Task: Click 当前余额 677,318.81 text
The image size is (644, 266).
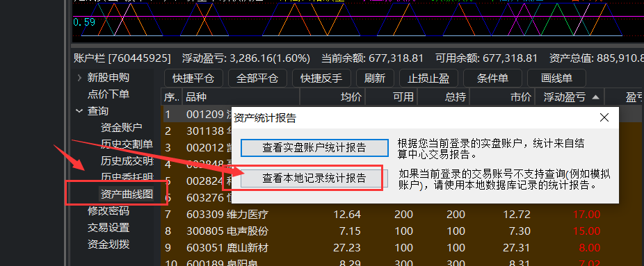Action: pyautogui.click(x=372, y=58)
